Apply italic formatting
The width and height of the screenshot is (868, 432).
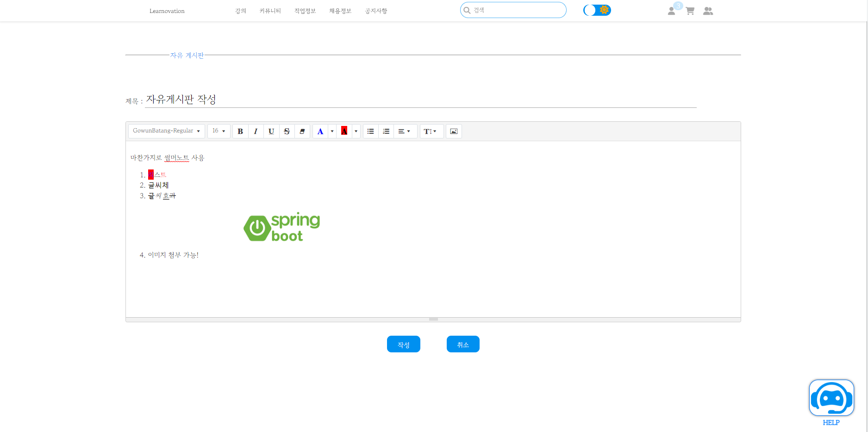[x=256, y=131]
